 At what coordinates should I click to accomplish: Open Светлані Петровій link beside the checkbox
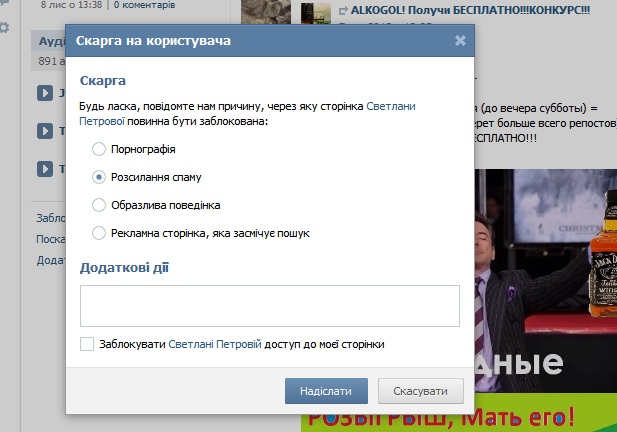coord(215,344)
